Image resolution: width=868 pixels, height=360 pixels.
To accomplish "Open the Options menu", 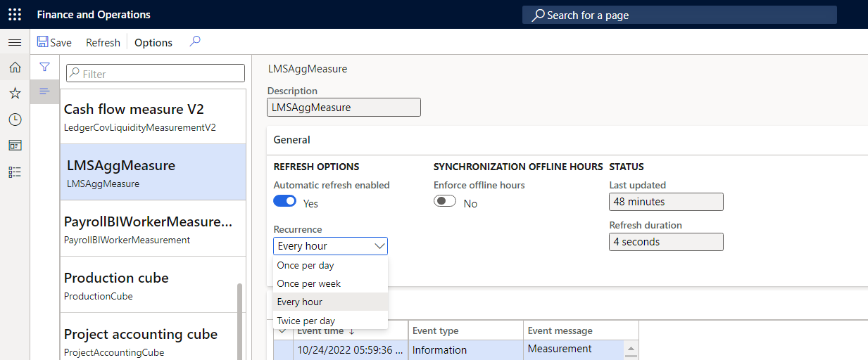I will pyautogui.click(x=153, y=43).
